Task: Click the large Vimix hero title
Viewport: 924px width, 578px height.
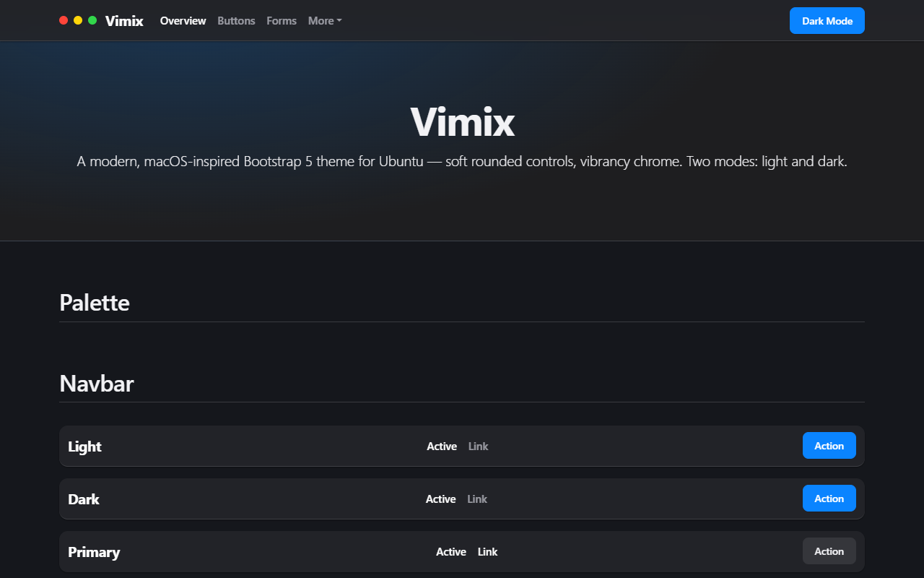Action: [x=462, y=121]
